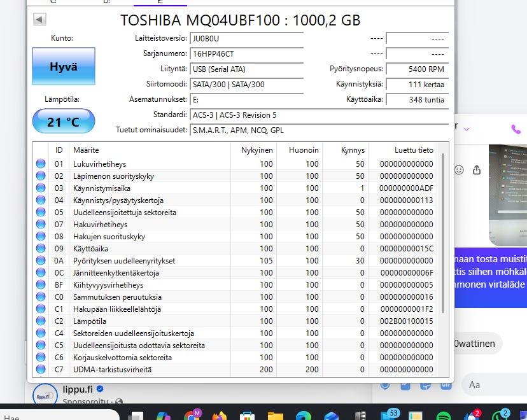527x420 pixels.
Task: Click the status orb for Käynnistys/pysäytyskertoja
Action: click(x=41, y=200)
